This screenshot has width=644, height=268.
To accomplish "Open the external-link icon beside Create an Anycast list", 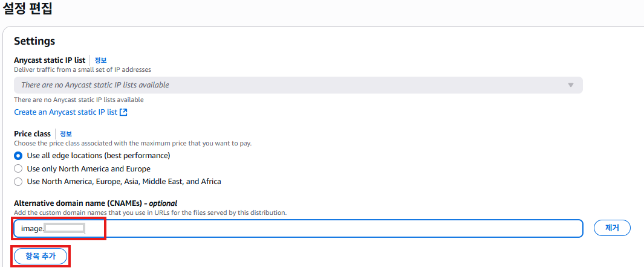I will click(123, 112).
